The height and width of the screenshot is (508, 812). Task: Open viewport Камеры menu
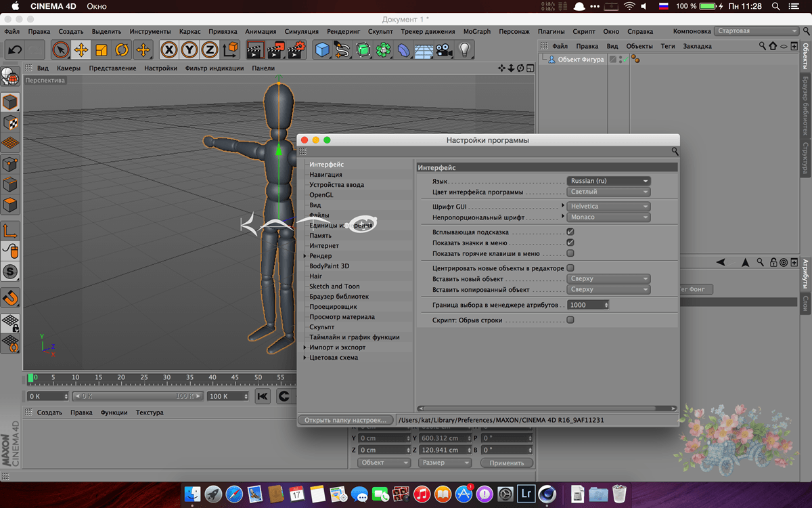[x=69, y=68]
